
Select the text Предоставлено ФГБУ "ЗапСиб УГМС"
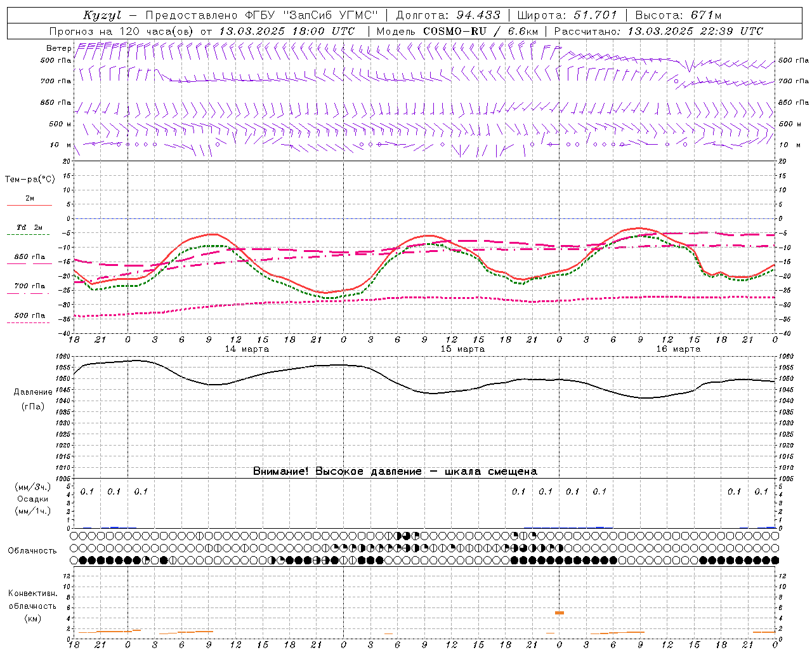(261, 15)
